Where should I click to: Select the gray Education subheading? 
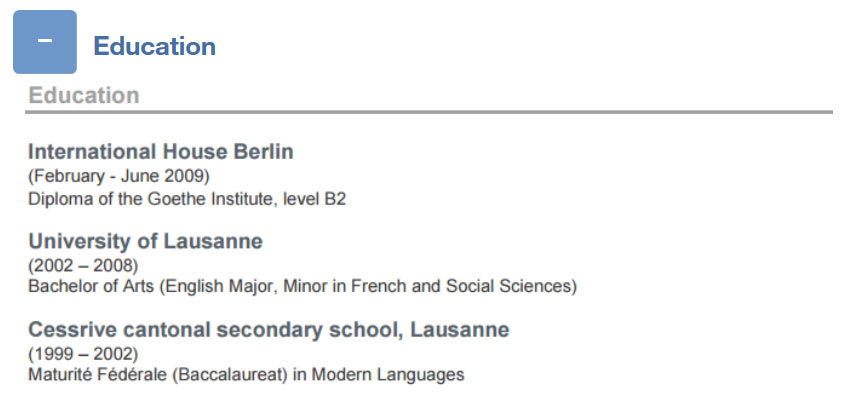[x=84, y=95]
